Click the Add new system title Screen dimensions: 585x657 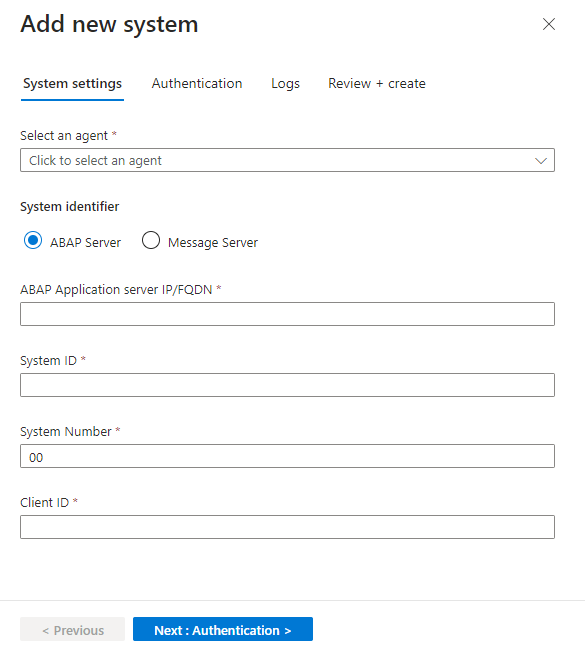(109, 24)
